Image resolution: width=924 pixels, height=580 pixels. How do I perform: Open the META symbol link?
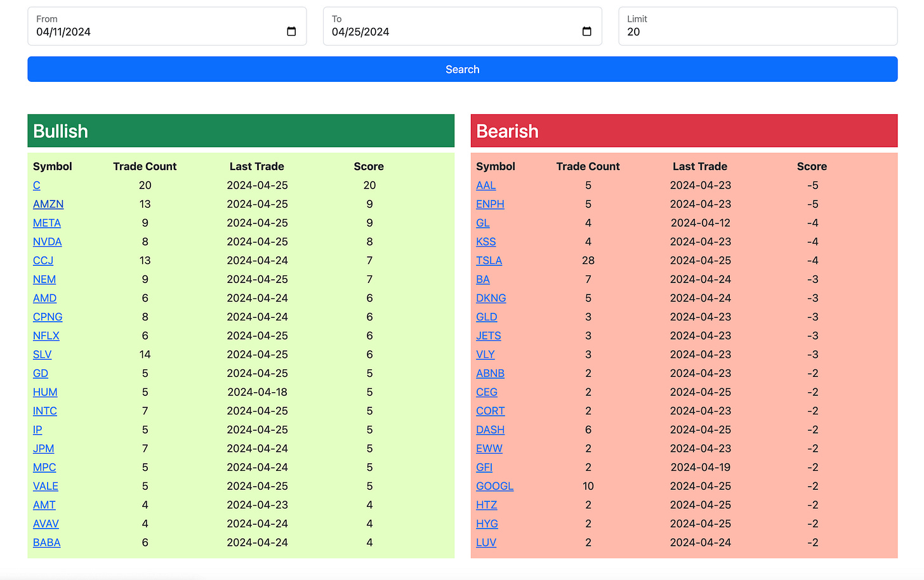coord(47,223)
